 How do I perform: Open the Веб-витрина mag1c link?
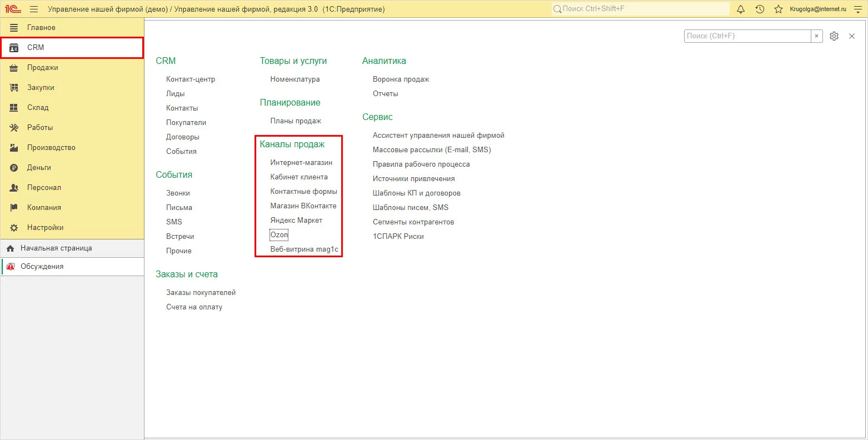[x=305, y=249]
